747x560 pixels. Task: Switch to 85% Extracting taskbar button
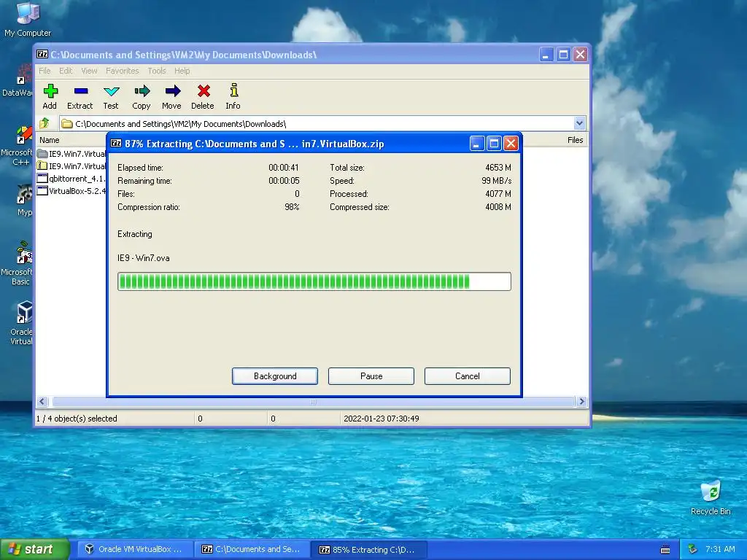368,550
